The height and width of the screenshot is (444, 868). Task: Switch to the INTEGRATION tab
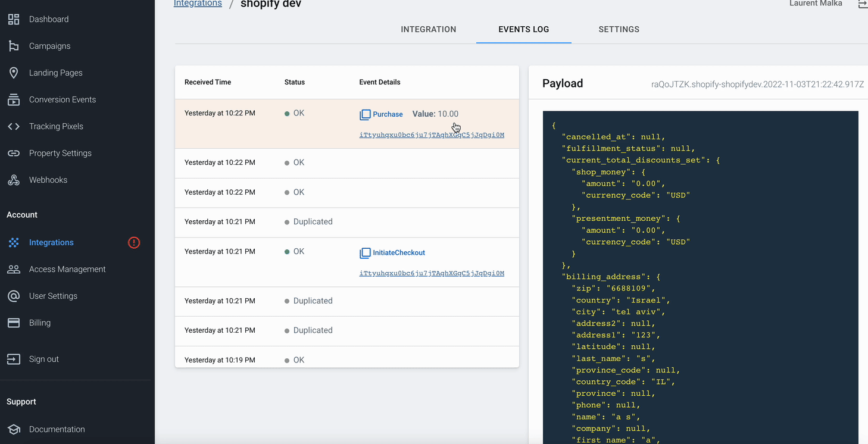pos(429,29)
